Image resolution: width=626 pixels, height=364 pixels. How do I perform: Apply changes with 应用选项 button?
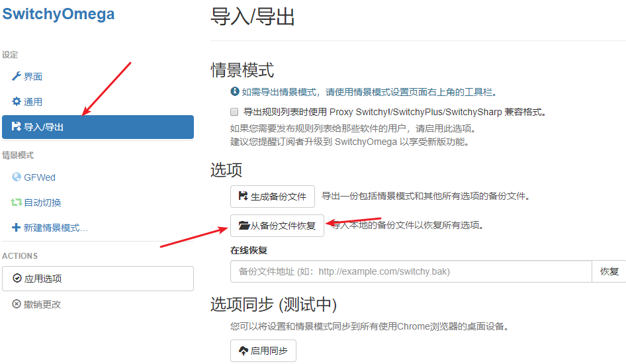coord(98,279)
